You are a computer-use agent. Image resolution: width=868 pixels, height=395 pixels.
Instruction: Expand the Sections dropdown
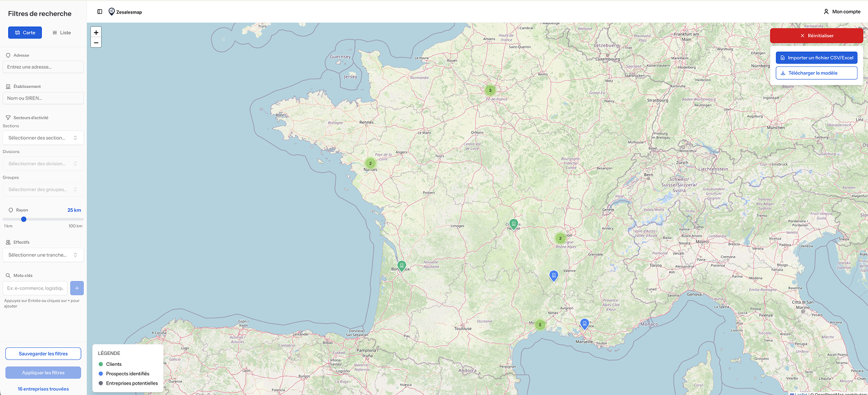pos(43,138)
